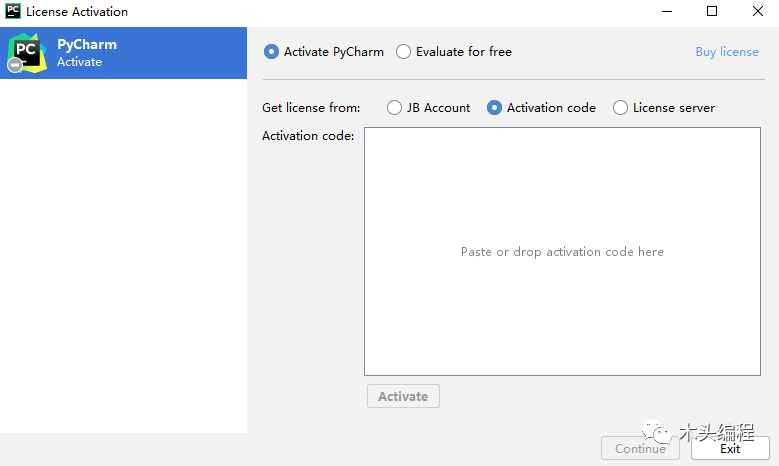Select the Activate PyCharm radio option

click(x=271, y=52)
